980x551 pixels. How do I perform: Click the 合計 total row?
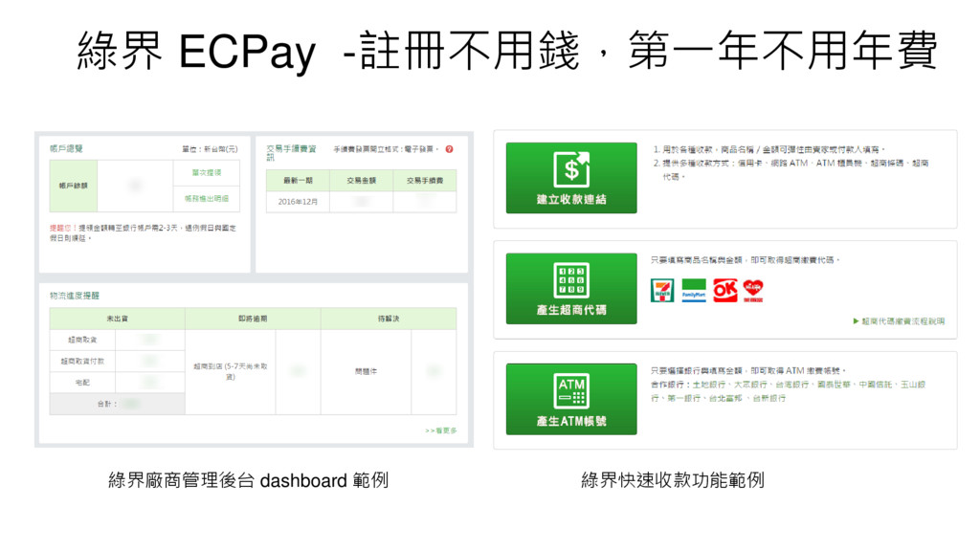(117, 405)
